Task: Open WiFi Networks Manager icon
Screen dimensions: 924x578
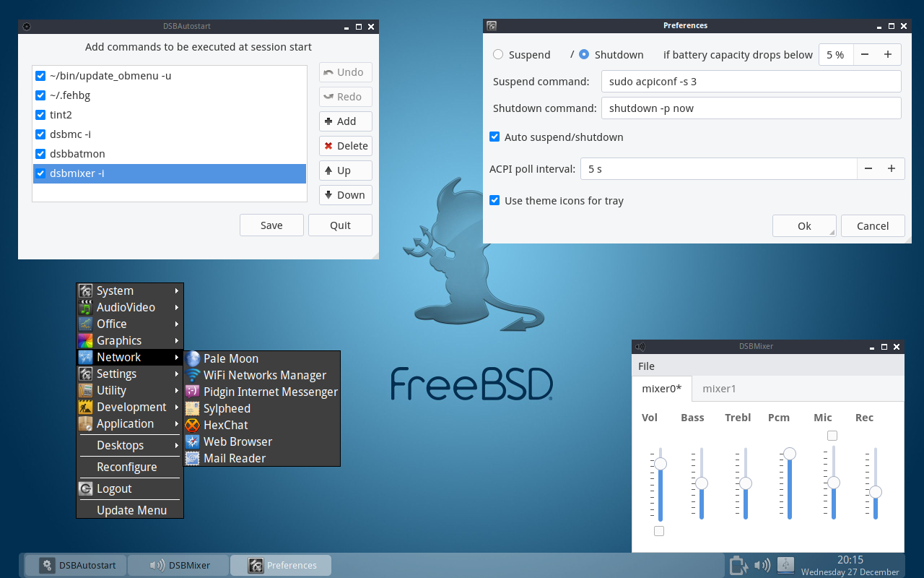Action: pos(193,376)
